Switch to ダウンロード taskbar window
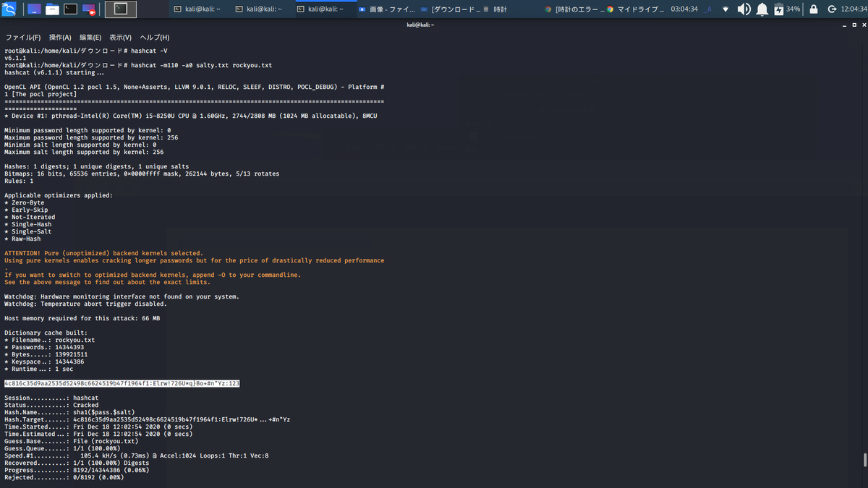Viewport: 868px width, 488px height. click(449, 9)
